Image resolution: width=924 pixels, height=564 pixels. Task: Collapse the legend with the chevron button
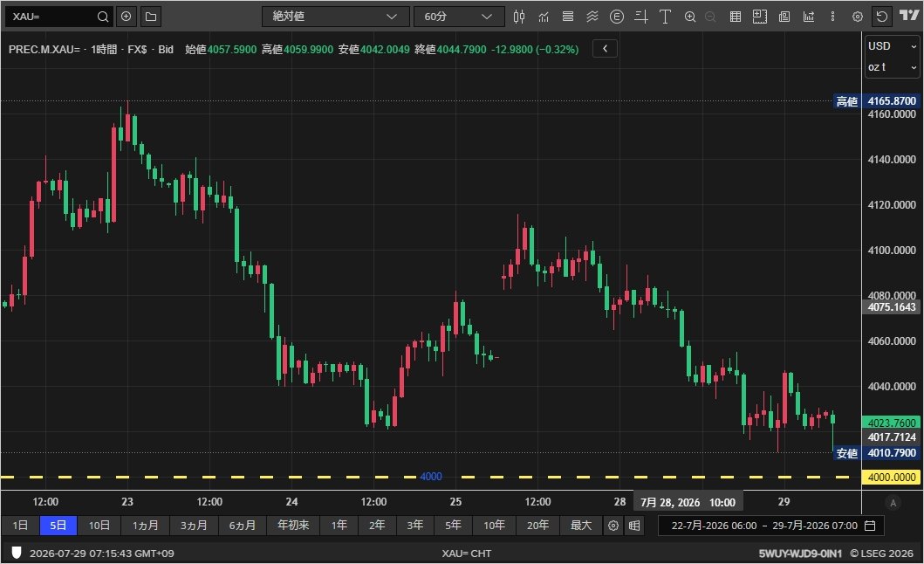coord(606,49)
